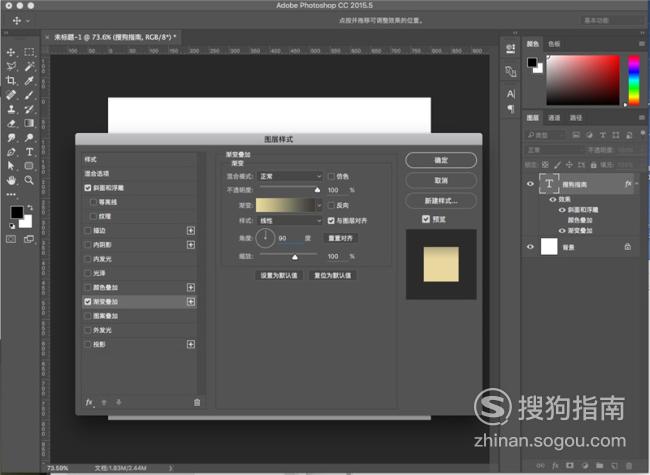Switch to the 路径 (Paths) tab
This screenshot has height=475, width=650.
tap(575, 118)
